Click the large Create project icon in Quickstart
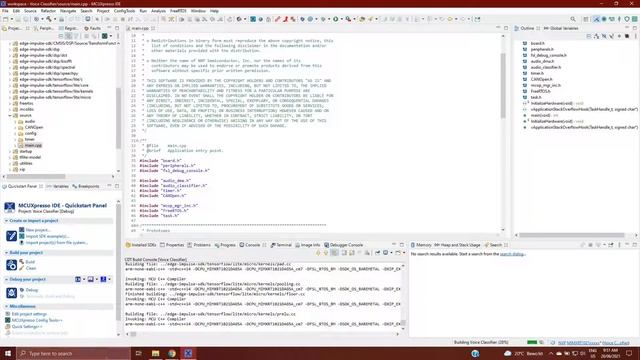The width and height of the screenshot is (640, 360). coord(11,236)
